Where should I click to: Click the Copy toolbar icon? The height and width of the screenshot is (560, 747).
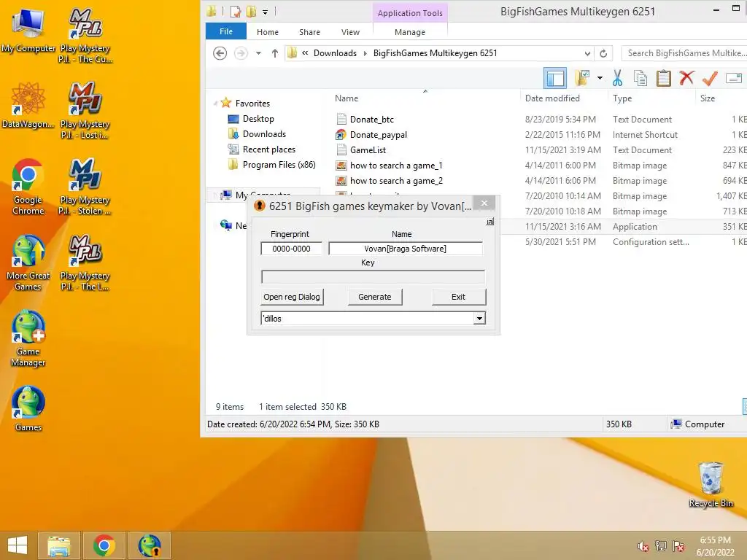point(640,78)
